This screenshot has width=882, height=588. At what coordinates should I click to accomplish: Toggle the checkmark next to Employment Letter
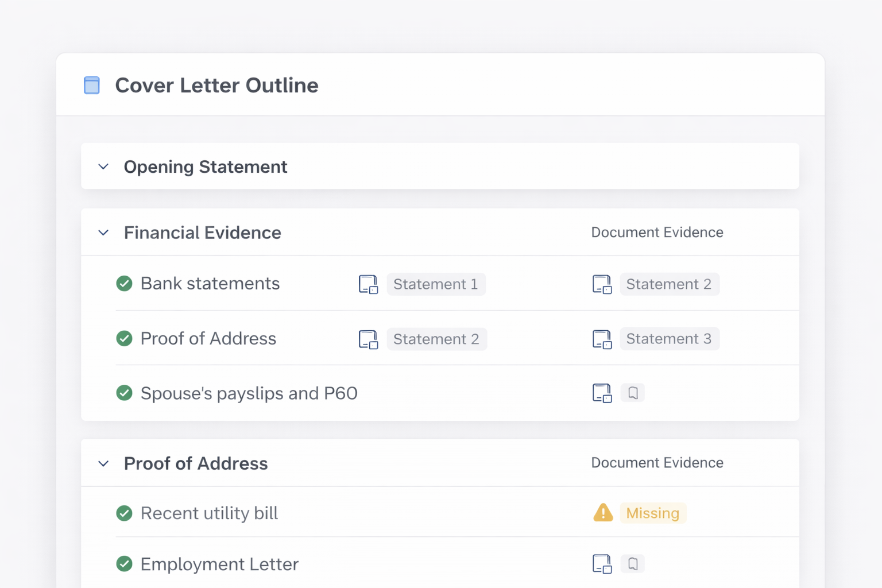tap(124, 563)
